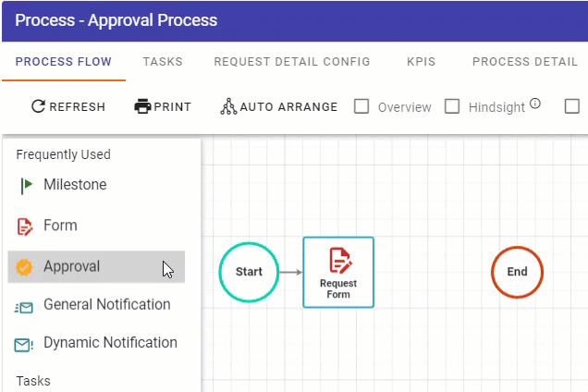The width and height of the screenshot is (588, 392).
Task: Select the General Notification envelope icon
Action: click(x=24, y=308)
